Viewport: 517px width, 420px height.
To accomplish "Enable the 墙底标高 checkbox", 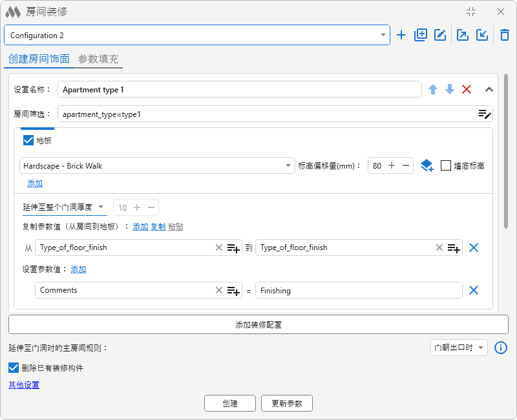I will click(446, 165).
